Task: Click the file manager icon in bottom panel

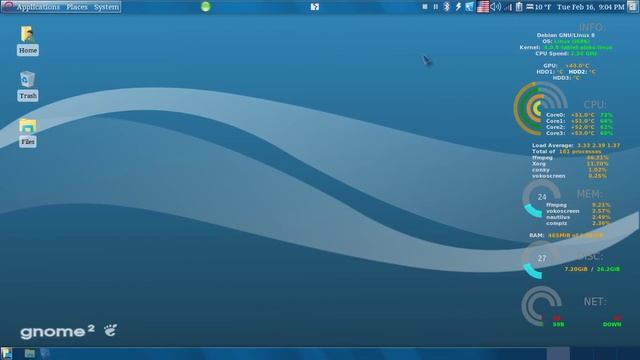Action: point(29,353)
